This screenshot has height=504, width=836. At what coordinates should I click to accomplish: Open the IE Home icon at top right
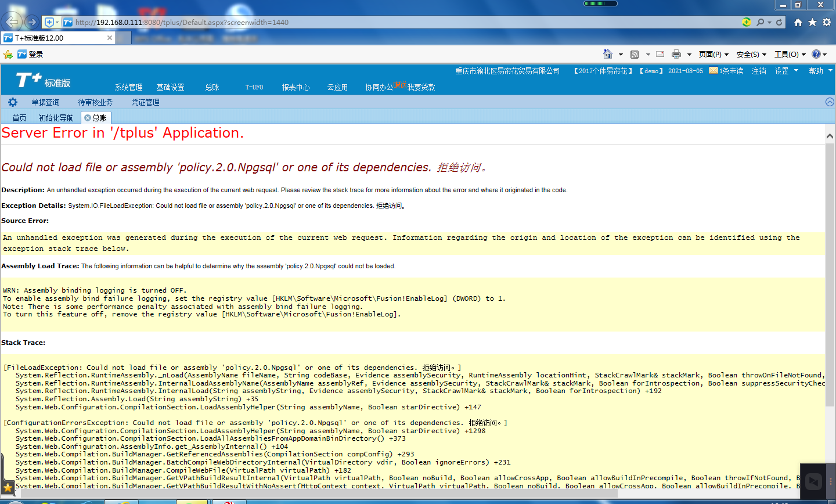[798, 22]
